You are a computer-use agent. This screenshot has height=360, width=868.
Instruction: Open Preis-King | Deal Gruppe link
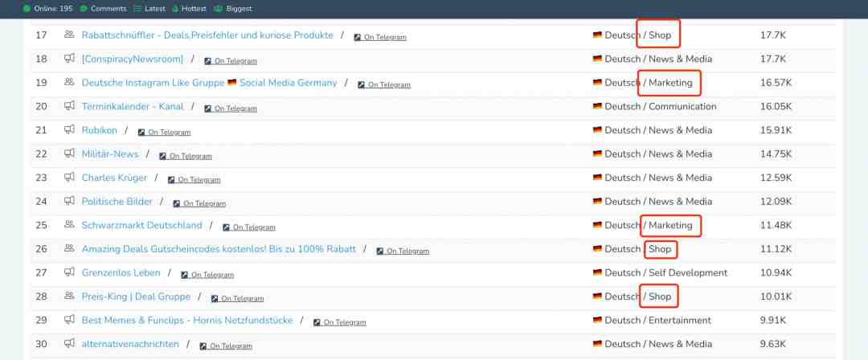pos(136,297)
